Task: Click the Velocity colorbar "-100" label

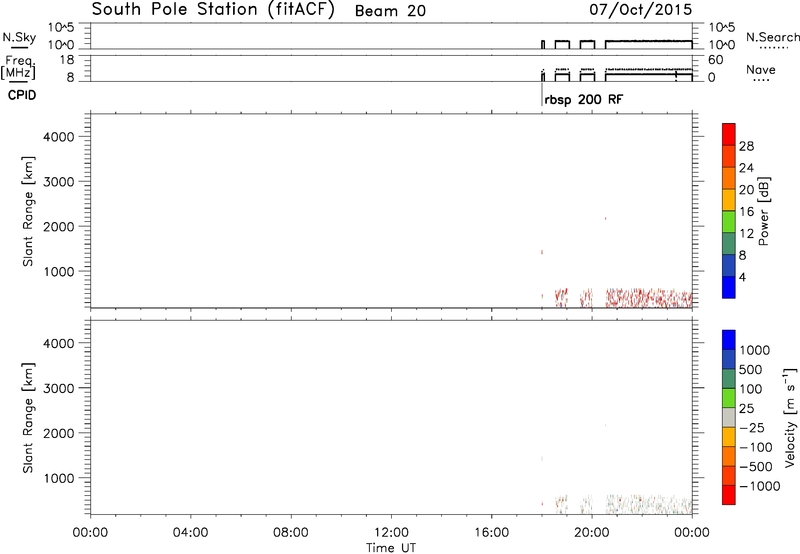Action: click(x=755, y=447)
